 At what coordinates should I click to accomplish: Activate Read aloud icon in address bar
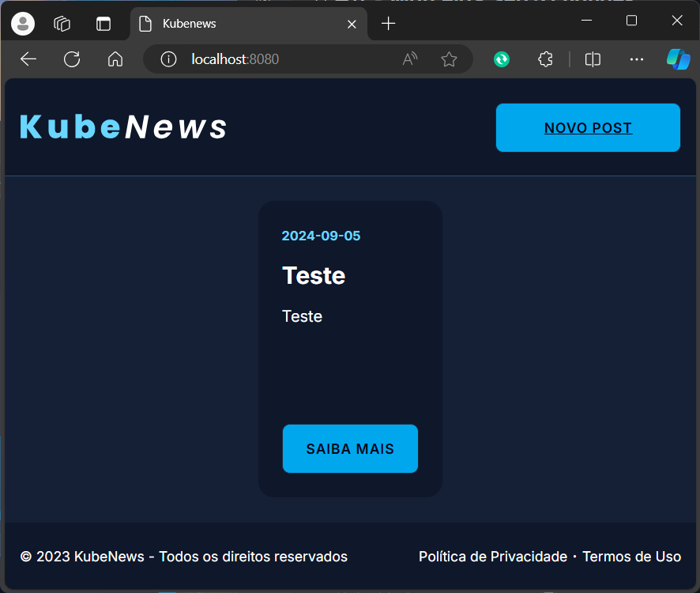409,59
